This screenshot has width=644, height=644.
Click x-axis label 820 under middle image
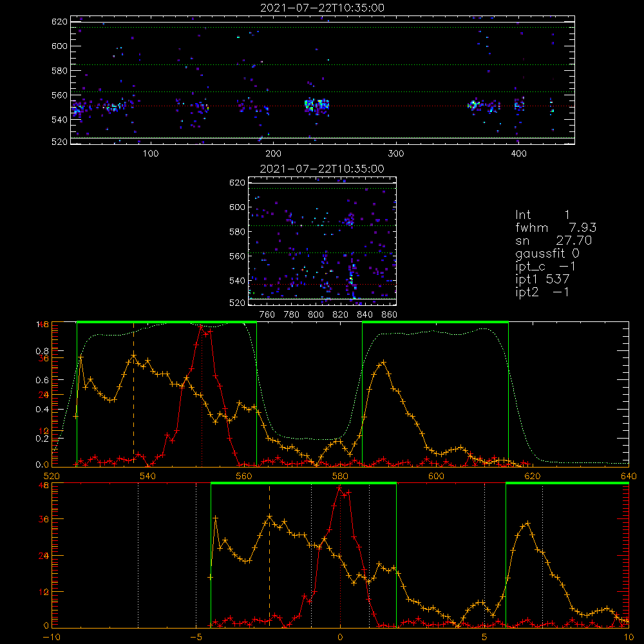pyautogui.click(x=341, y=315)
